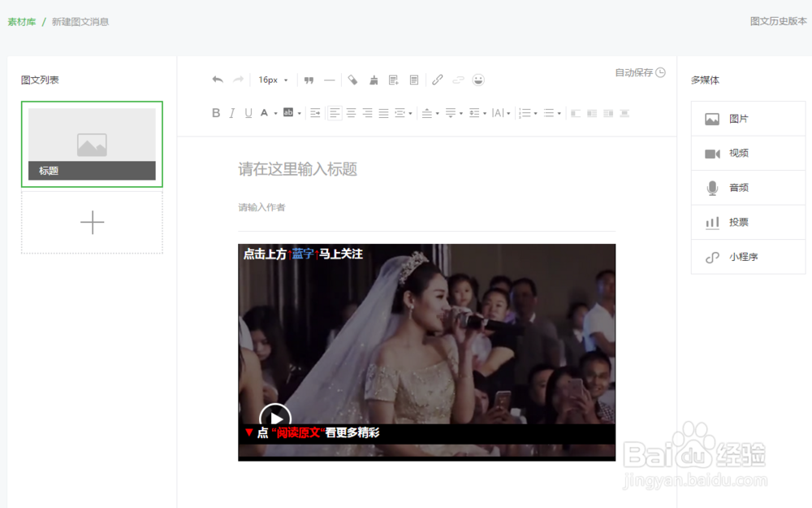Insert a poll via 投票
Viewport: 812px width, 508px height.
point(749,222)
